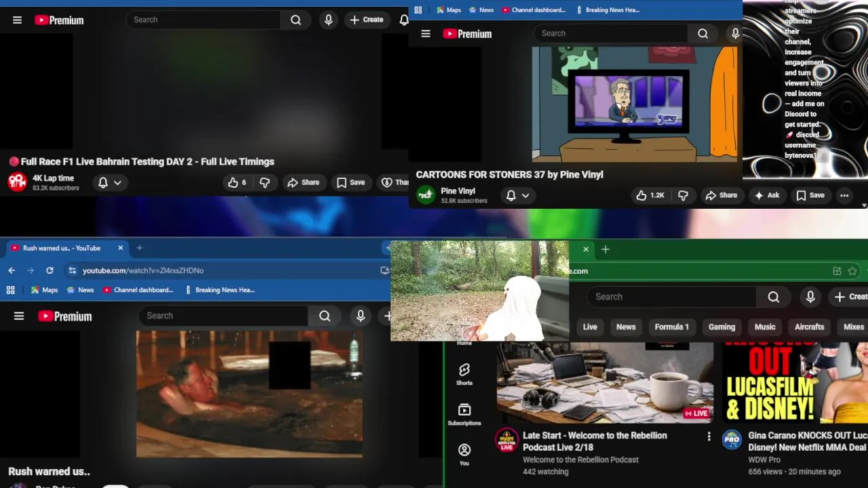Dislike the F1 Bahrain Testing video
This screenshot has width=868, height=488.
pos(265,182)
